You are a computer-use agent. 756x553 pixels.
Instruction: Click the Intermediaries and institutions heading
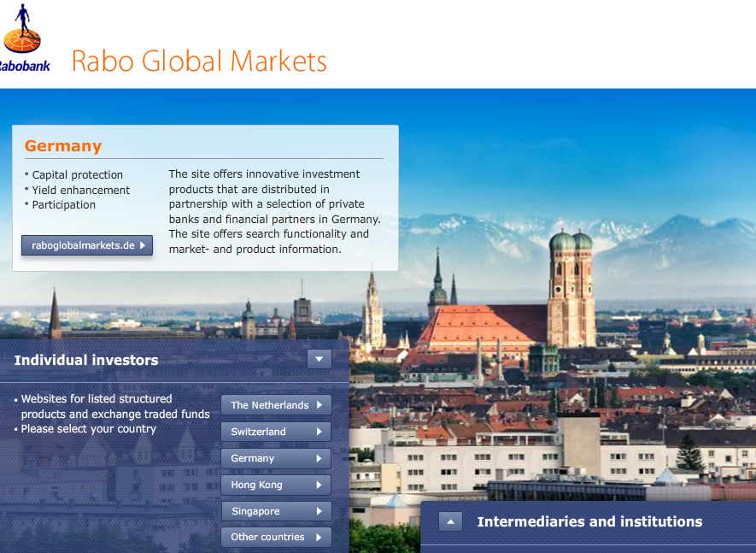click(589, 521)
